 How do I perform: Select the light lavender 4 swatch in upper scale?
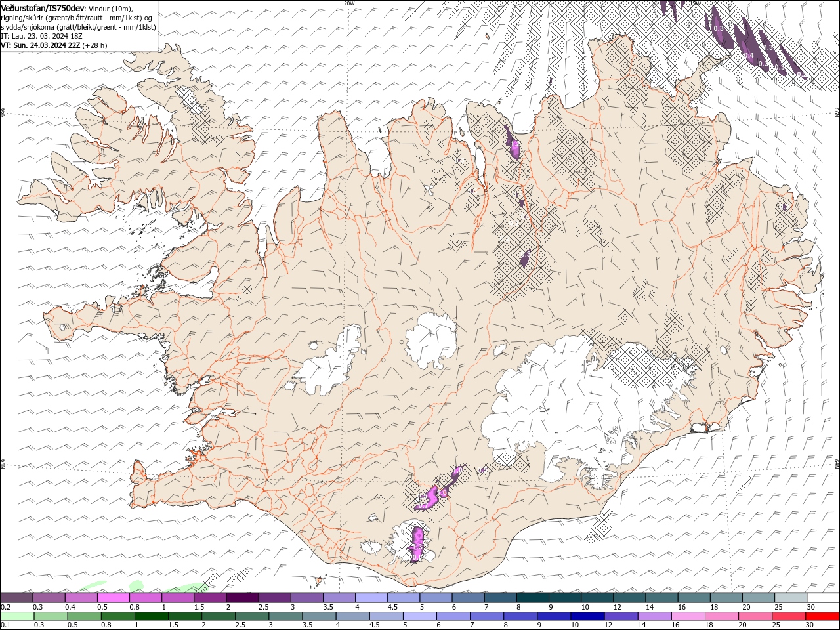point(371,598)
